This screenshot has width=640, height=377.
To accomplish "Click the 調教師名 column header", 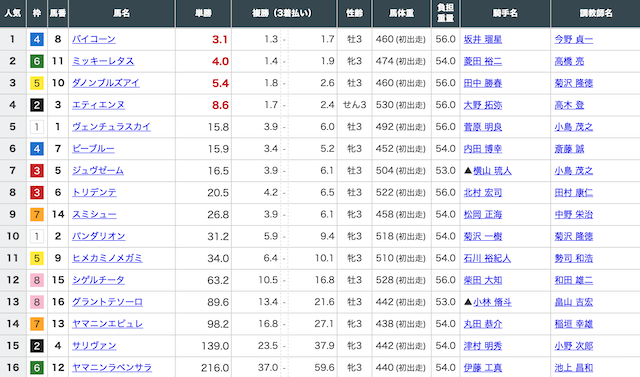I will pos(596,13).
